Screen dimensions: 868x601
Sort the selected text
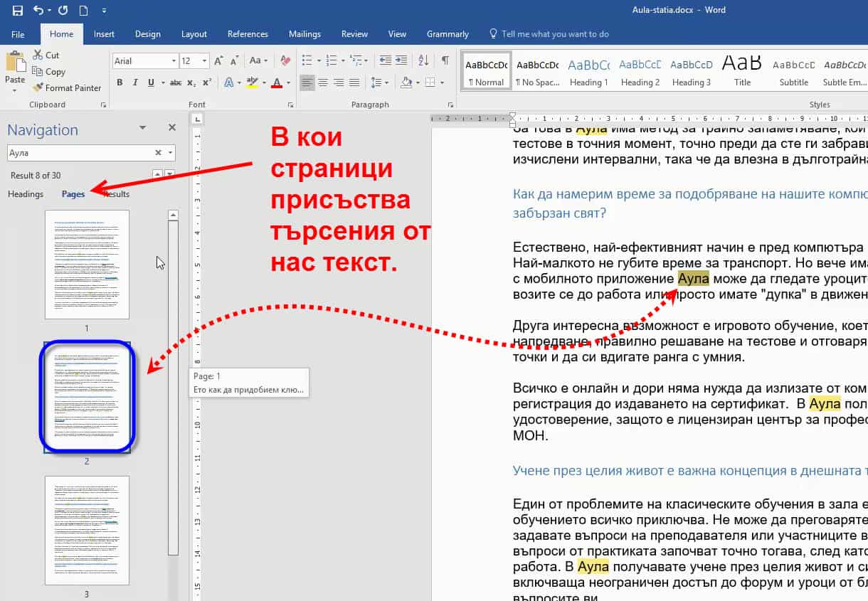(423, 60)
